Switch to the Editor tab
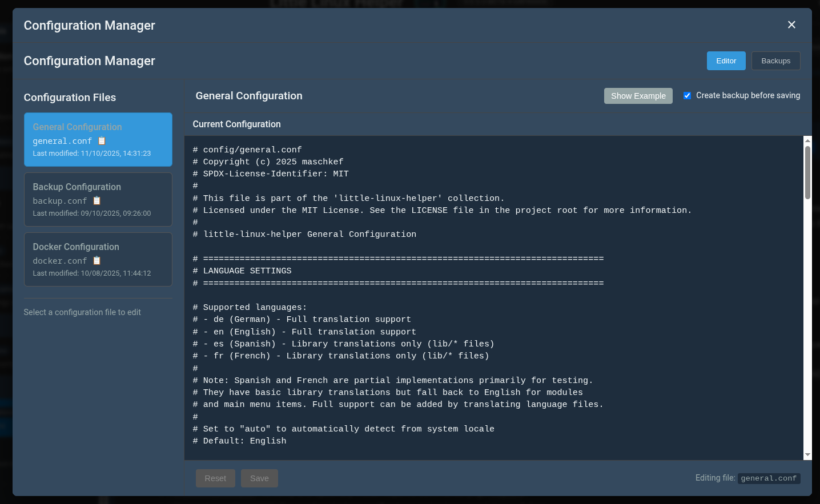Viewport: 820px width, 504px height. click(726, 61)
